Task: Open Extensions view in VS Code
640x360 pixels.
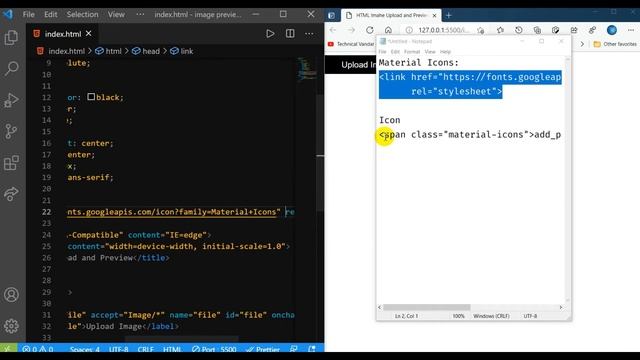Action: 11,163
